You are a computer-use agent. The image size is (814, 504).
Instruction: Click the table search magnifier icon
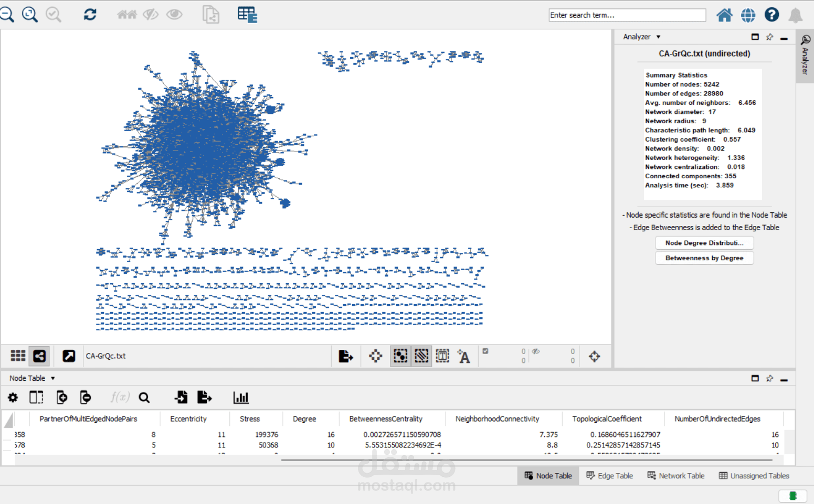pos(144,398)
